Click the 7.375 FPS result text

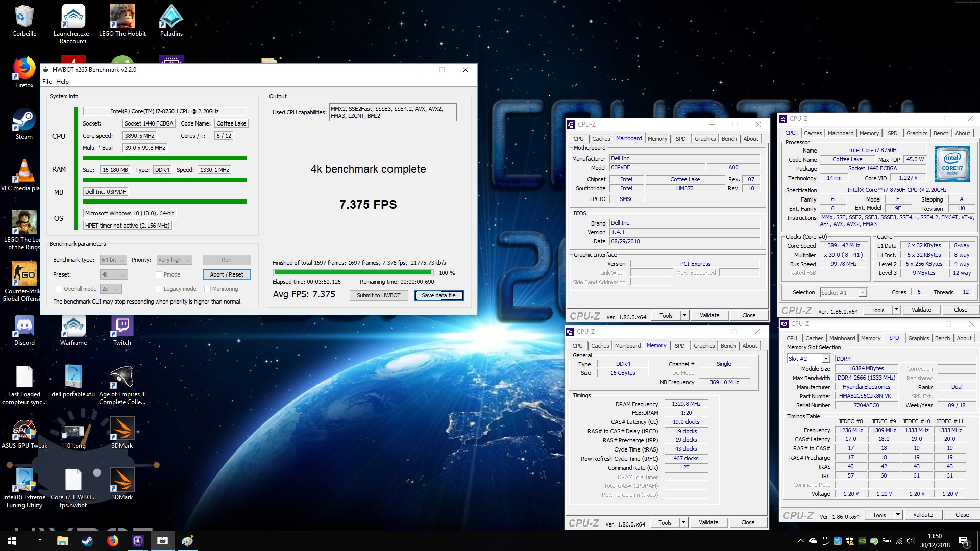pyautogui.click(x=368, y=205)
